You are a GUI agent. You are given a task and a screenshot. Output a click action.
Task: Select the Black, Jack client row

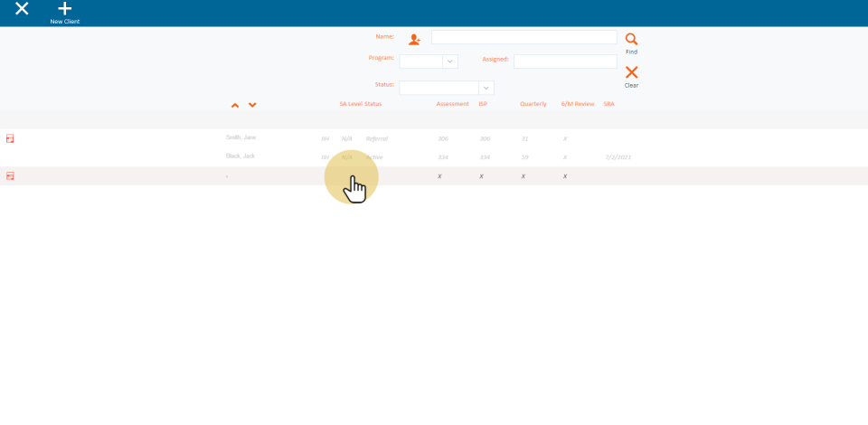tap(241, 156)
